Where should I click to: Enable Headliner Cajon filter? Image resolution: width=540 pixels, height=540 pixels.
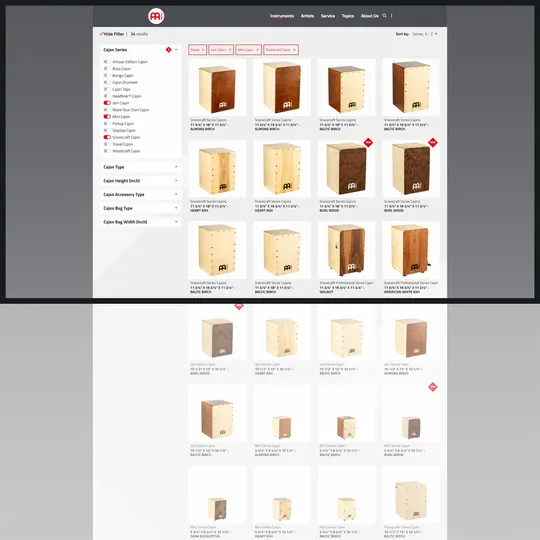(107, 96)
